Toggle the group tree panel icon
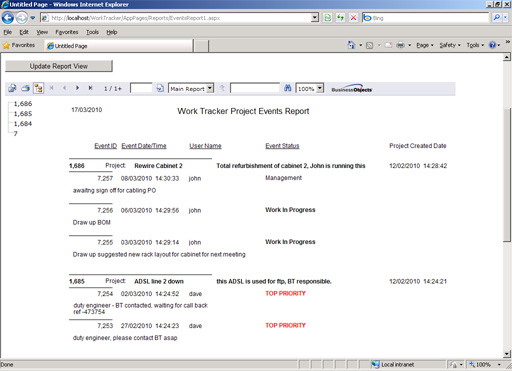 click(39, 88)
